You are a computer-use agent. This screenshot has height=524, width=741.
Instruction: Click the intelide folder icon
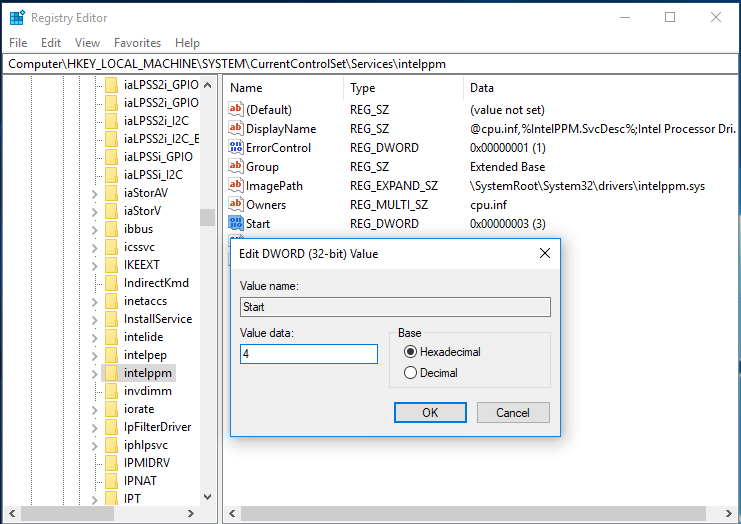(x=112, y=337)
